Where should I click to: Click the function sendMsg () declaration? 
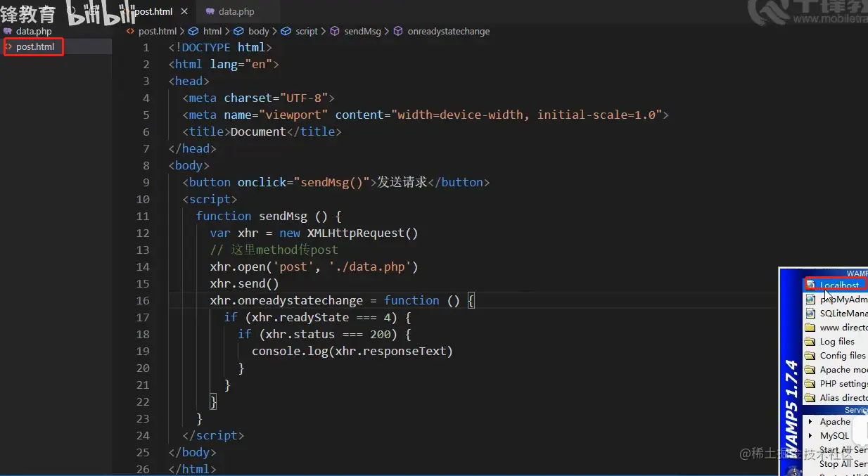269,216
